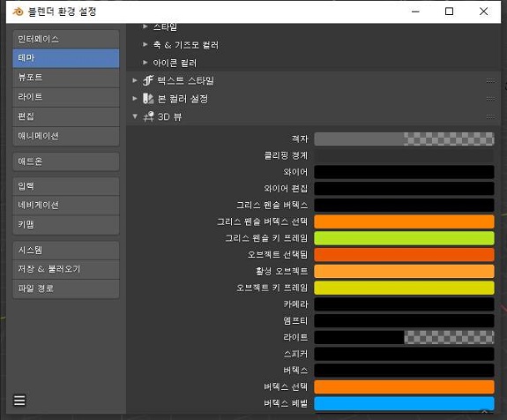This screenshot has width=507, height=420.
Task: Change the 카메라 color swatch
Action: (404, 304)
